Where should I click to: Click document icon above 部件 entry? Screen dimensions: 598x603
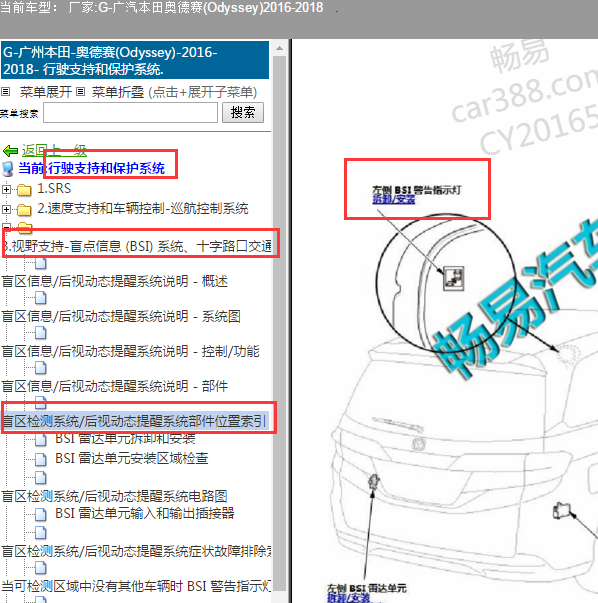click(41, 368)
